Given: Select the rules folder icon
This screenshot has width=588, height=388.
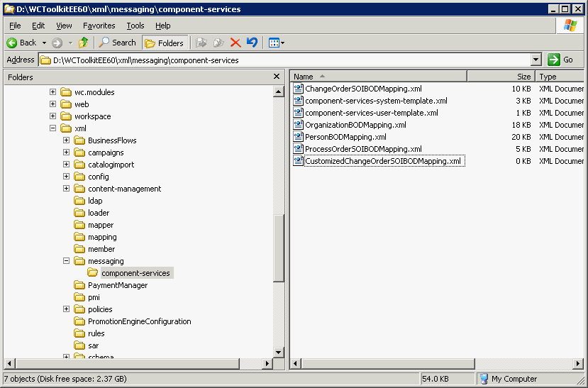Looking at the screenshot, I should (x=79, y=333).
